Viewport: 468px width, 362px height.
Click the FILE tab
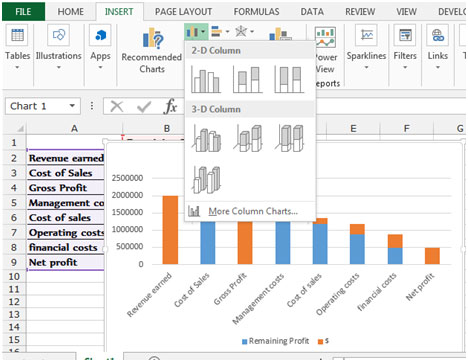[23, 12]
